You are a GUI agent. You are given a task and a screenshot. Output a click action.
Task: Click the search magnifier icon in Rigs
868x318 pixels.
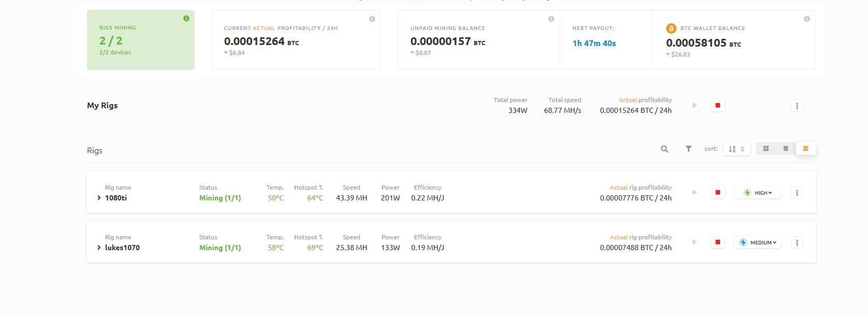tap(665, 149)
